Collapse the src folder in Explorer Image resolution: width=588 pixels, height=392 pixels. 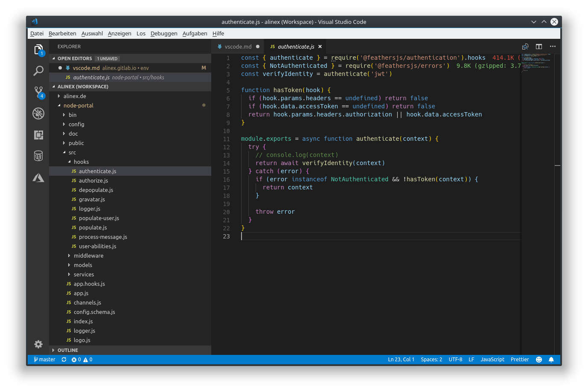pyautogui.click(x=72, y=152)
